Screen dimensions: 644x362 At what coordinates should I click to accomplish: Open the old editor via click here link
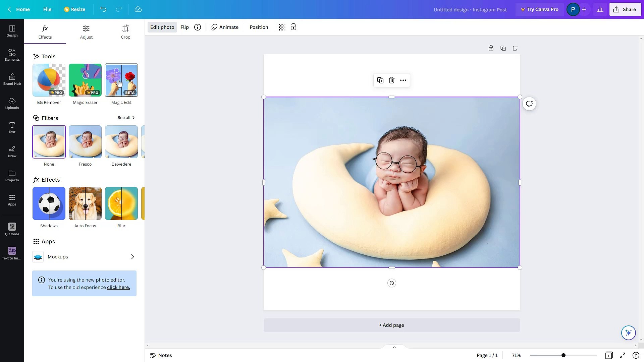pos(118,287)
